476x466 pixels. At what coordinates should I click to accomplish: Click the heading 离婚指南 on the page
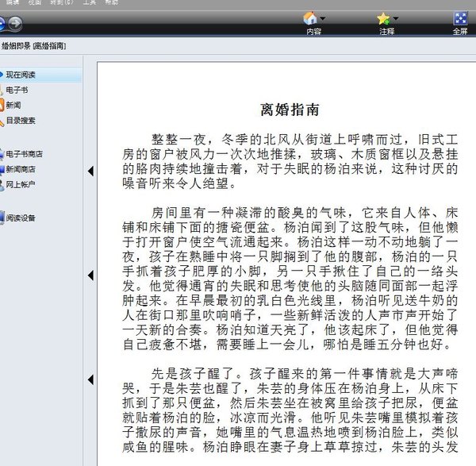(290, 110)
